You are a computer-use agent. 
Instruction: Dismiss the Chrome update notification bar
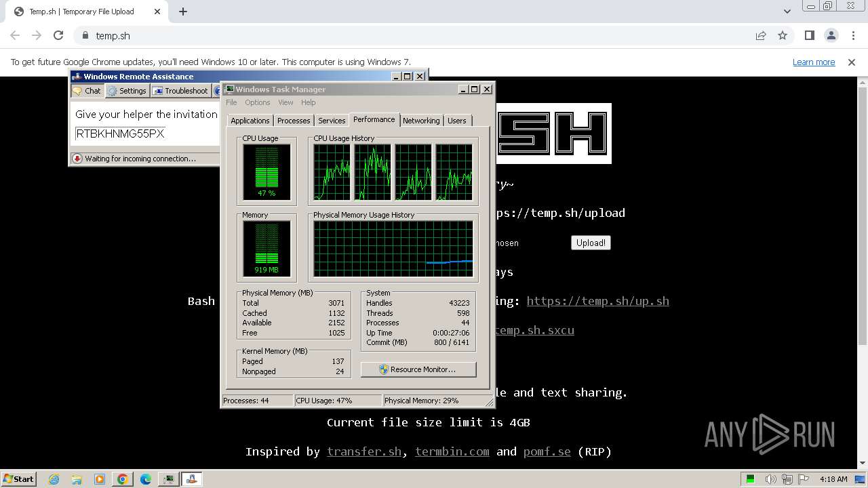click(852, 62)
